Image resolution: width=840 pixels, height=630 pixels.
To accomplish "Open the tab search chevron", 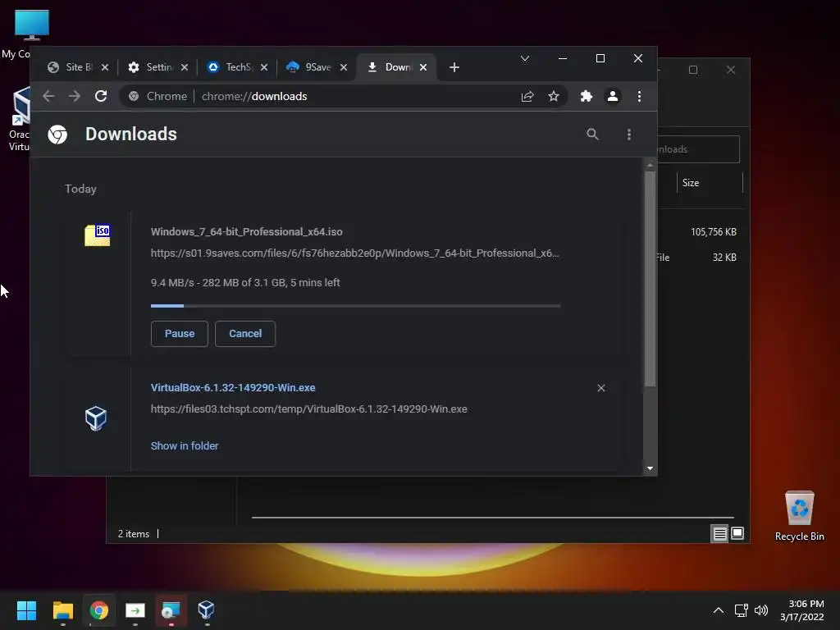I will click(525, 58).
